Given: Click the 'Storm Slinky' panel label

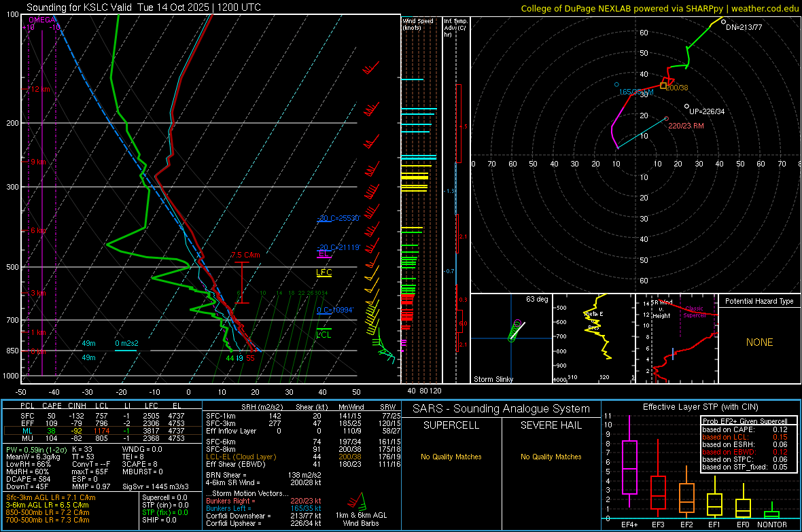Looking at the screenshot, I should point(493,379).
